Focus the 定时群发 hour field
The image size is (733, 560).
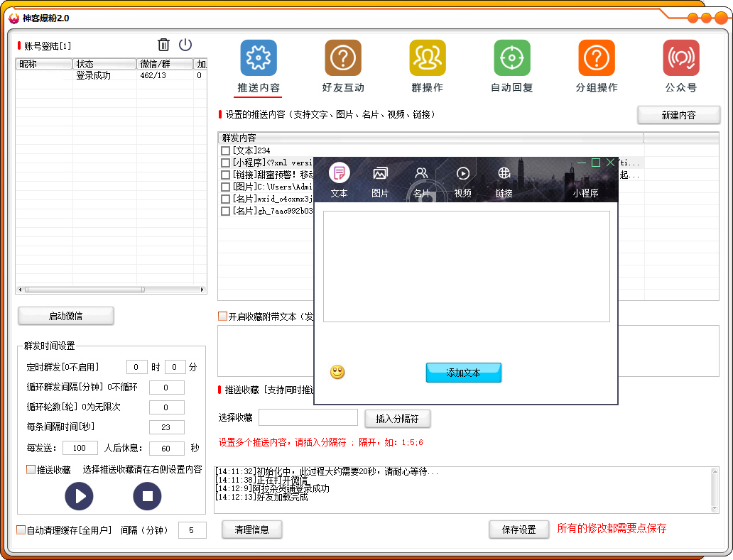coord(136,367)
